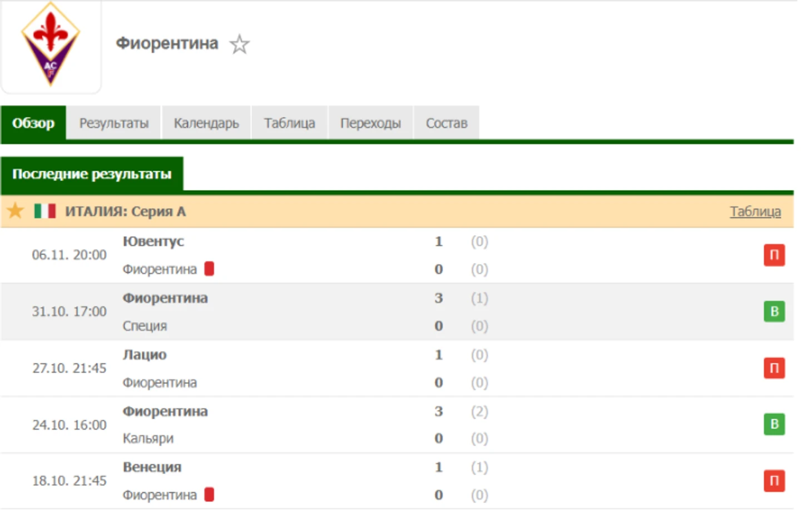Screen dimensions: 812x522
Task: Click the green В badge for Специя match
Action: point(774,311)
